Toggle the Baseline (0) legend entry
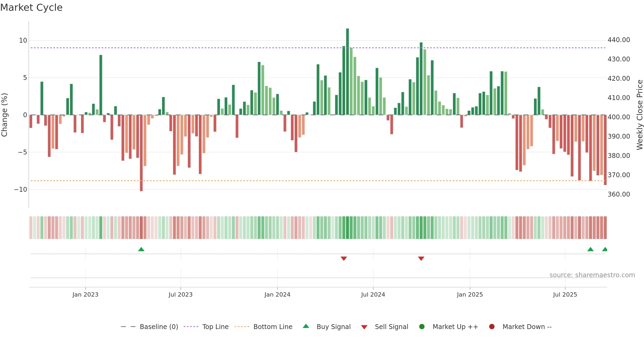The height and width of the screenshot is (362, 644). tap(149, 327)
